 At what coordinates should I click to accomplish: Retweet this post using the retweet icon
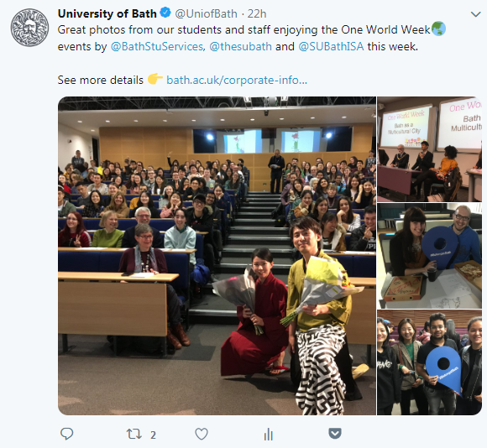tap(134, 434)
